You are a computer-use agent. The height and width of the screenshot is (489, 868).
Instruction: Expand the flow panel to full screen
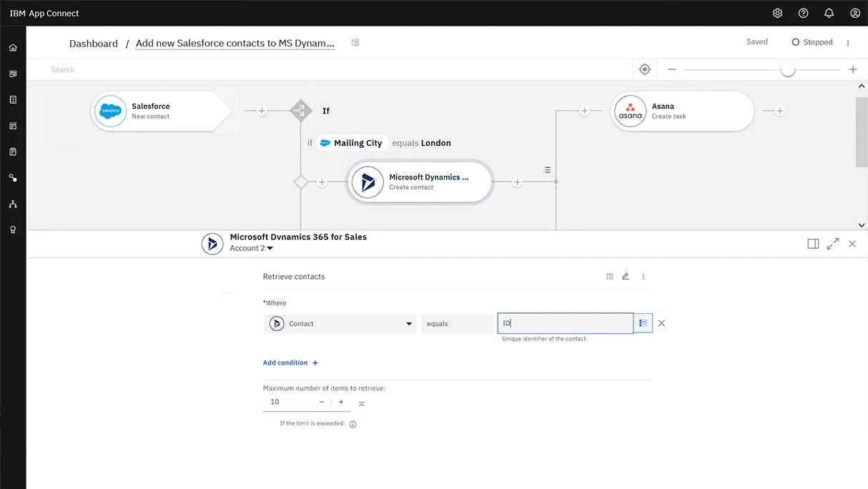pyautogui.click(x=832, y=243)
